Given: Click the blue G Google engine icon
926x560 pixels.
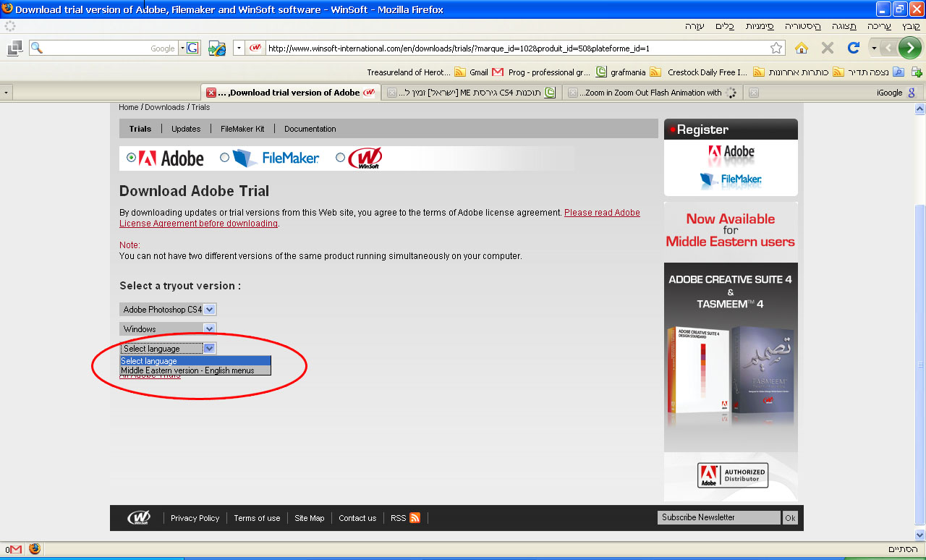Looking at the screenshot, I should point(192,48).
